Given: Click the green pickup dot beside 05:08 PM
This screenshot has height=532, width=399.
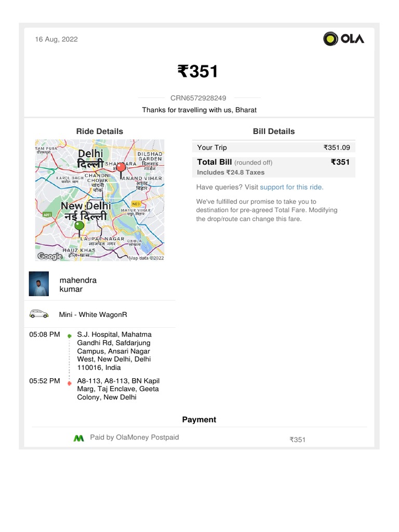Looking at the screenshot, I should (x=69, y=336).
